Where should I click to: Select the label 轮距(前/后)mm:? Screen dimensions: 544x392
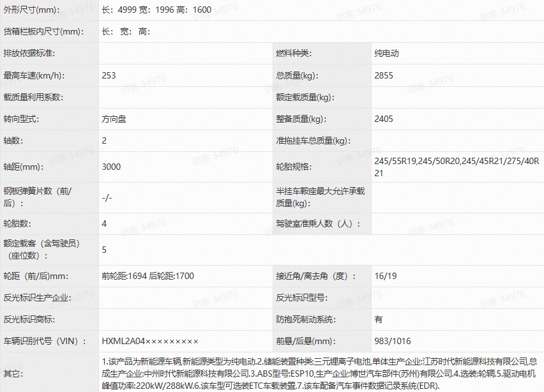[36, 276]
